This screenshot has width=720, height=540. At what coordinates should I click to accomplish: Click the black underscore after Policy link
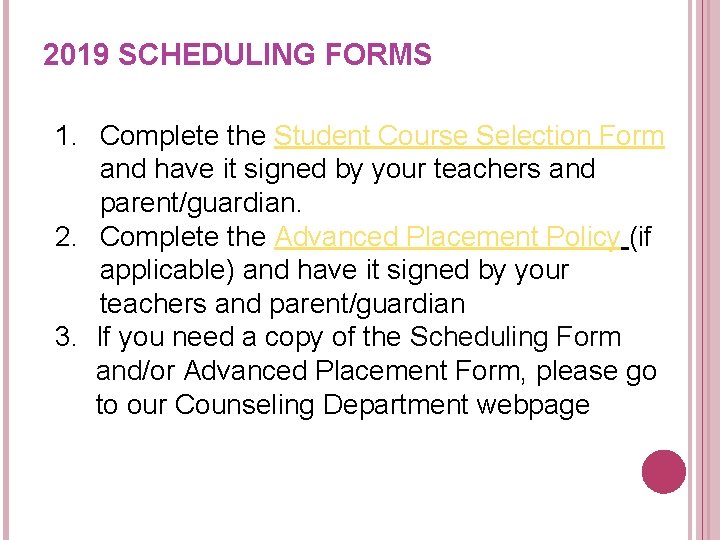(x=625, y=249)
